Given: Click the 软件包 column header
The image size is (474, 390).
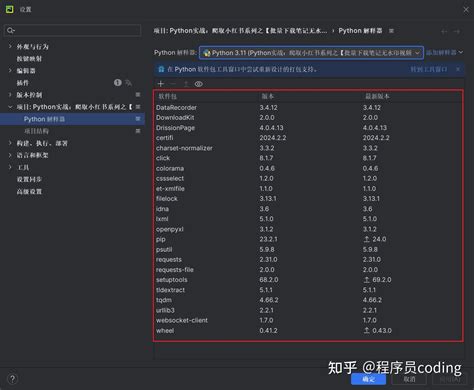Looking at the screenshot, I should [x=167, y=96].
